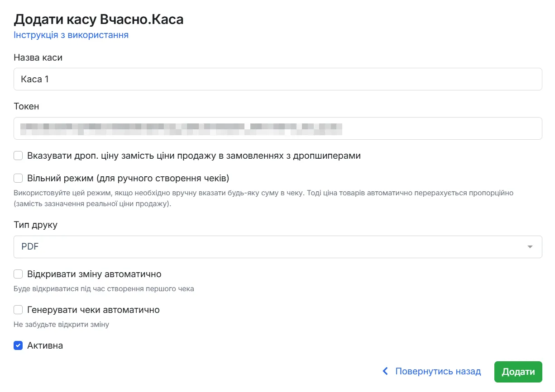Click the Тип друку label

35,225
